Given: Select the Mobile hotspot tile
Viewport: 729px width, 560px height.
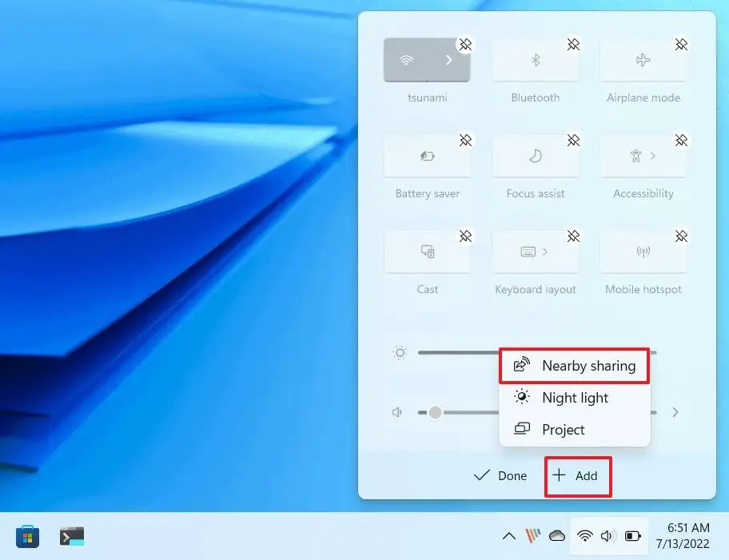Looking at the screenshot, I should (x=643, y=251).
